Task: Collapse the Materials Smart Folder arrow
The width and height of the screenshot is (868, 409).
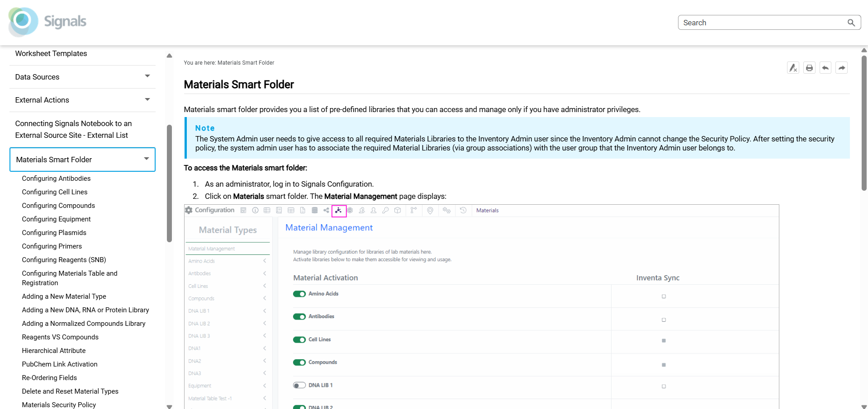Action: [147, 159]
